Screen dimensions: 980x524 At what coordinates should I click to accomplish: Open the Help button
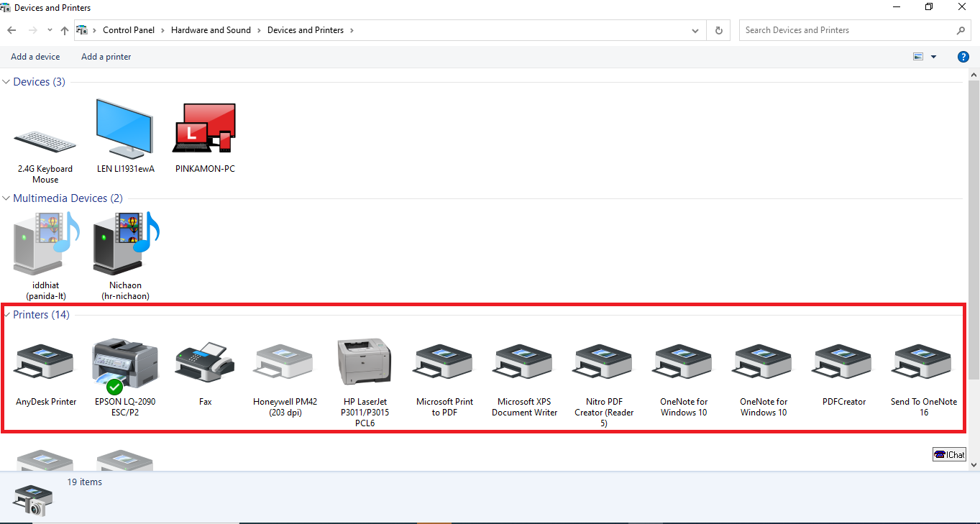(963, 57)
